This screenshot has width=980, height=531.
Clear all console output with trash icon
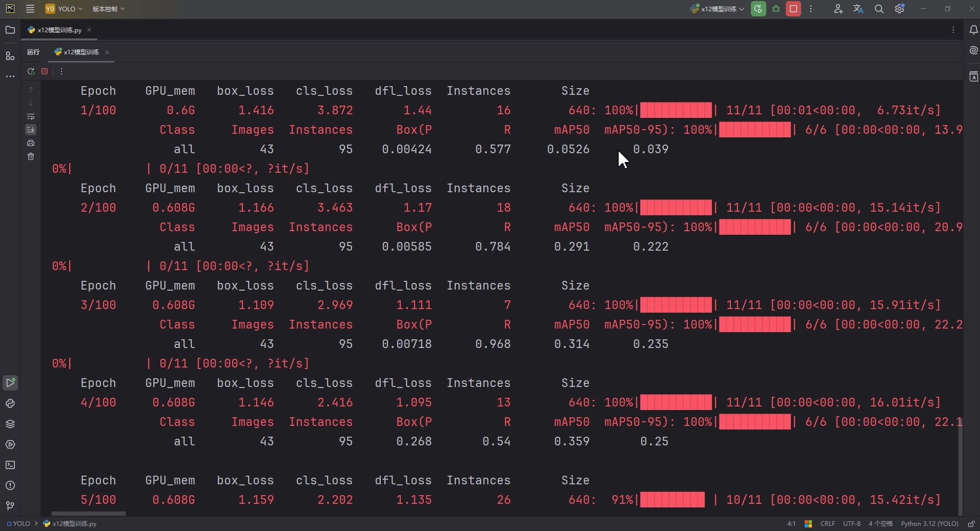pos(31,156)
